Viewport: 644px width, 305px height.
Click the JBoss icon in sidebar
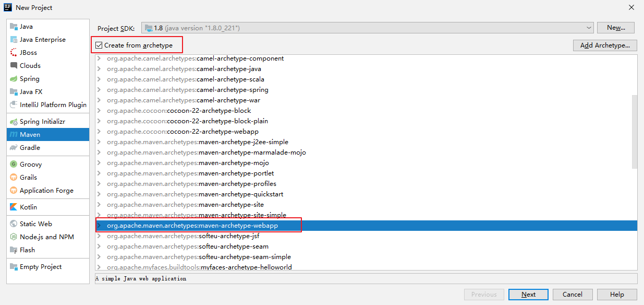click(14, 53)
